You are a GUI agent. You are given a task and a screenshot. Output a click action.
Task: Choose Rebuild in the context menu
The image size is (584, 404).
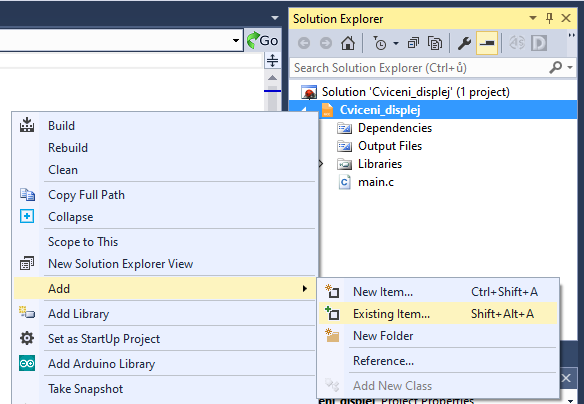(68, 147)
